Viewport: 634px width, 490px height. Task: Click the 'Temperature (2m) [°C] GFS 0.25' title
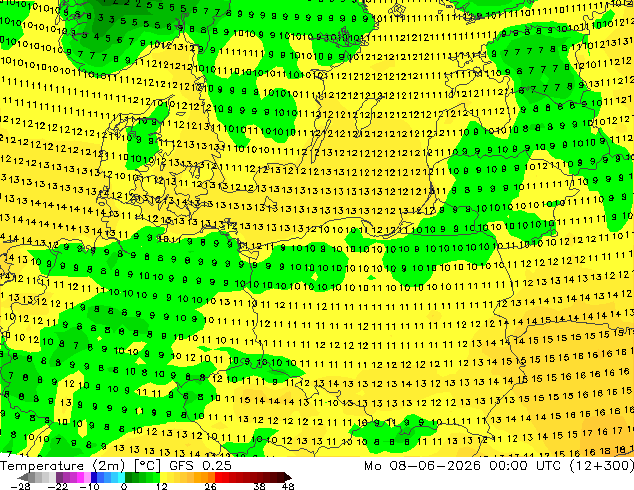[x=116, y=466]
